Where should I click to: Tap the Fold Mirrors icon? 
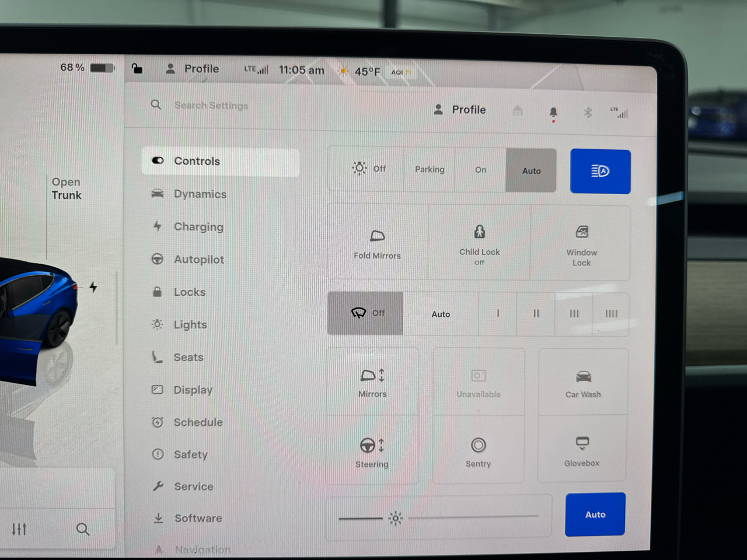[378, 236]
